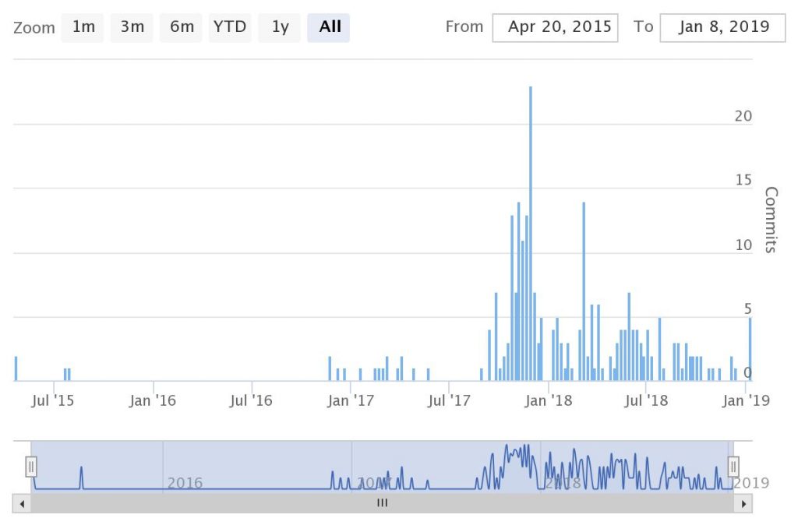Screen dimensions: 798x532
Task: Select the YTD zoom preset
Action: pos(230,27)
